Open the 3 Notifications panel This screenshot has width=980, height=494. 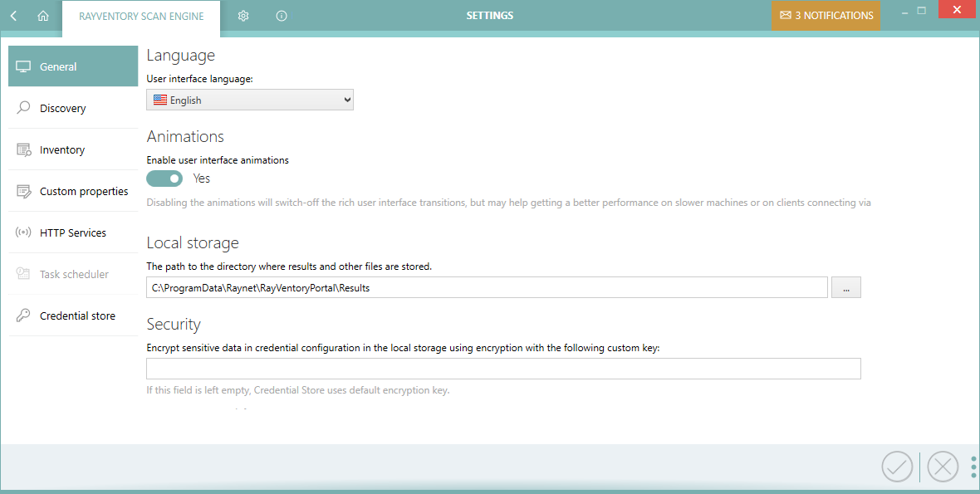[x=826, y=15]
